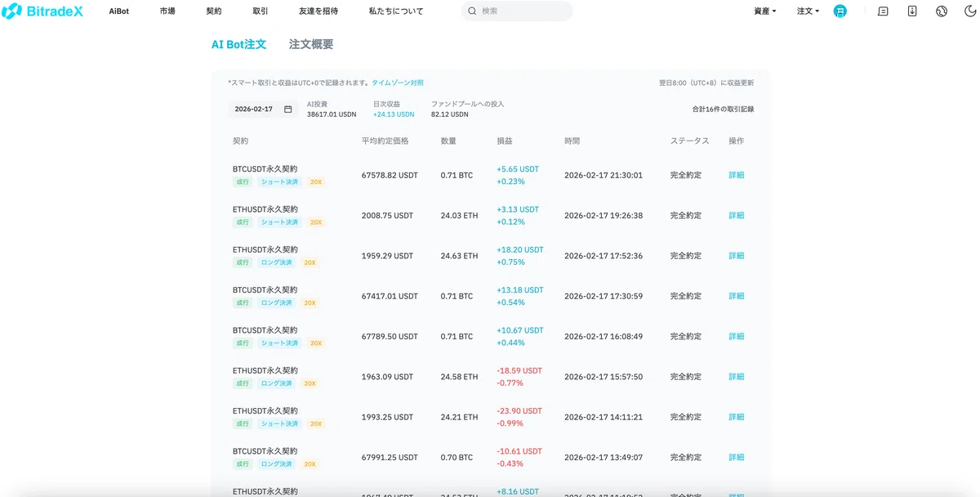The width and height of the screenshot is (980, 497).
Task: Open the 市場 menu
Action: 167,11
